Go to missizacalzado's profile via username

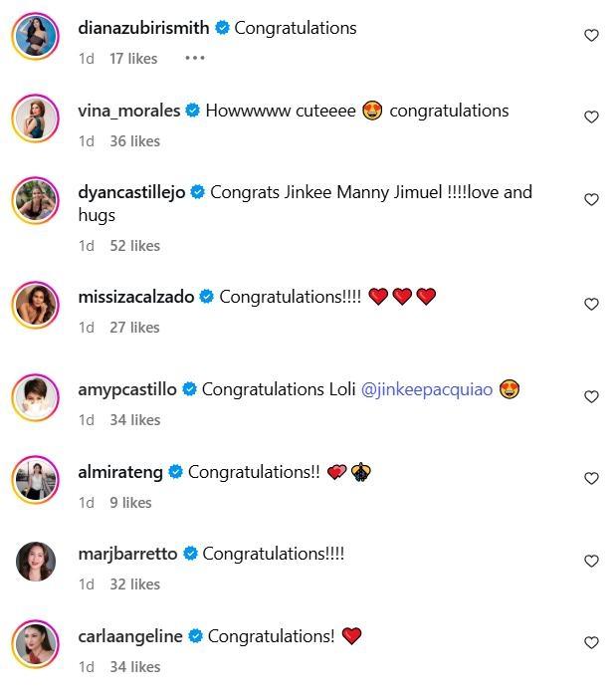pyautogui.click(x=135, y=297)
